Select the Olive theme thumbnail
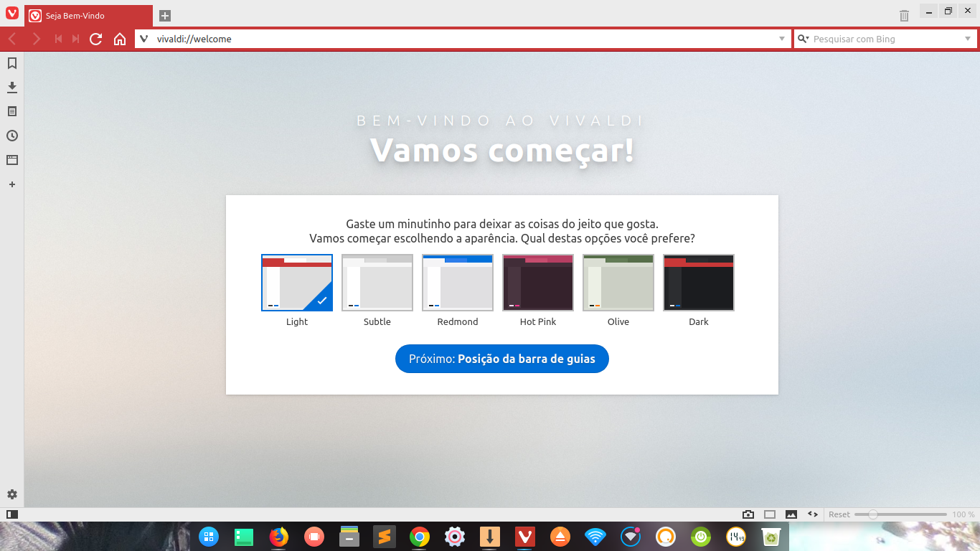The width and height of the screenshot is (980, 551). [x=618, y=283]
